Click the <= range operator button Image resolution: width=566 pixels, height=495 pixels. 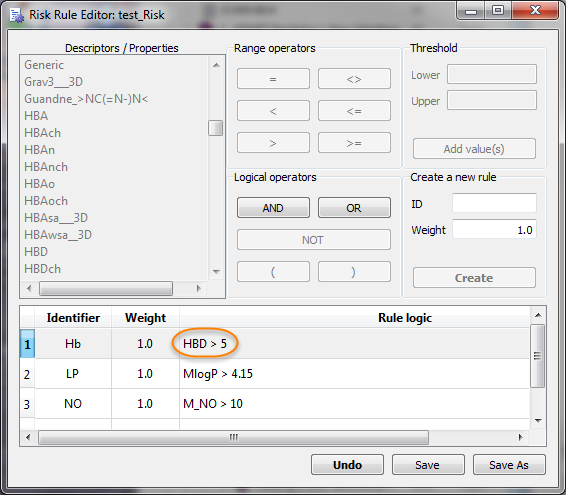click(354, 111)
